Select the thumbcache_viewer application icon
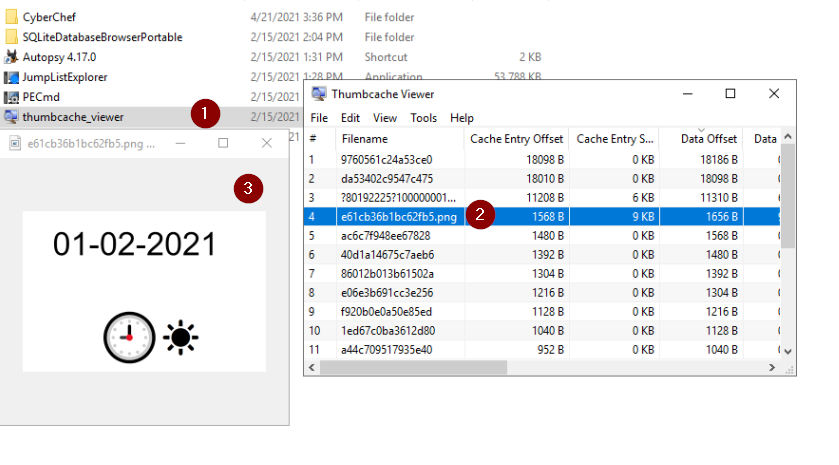Screen dimensions: 839x465 click(x=12, y=117)
